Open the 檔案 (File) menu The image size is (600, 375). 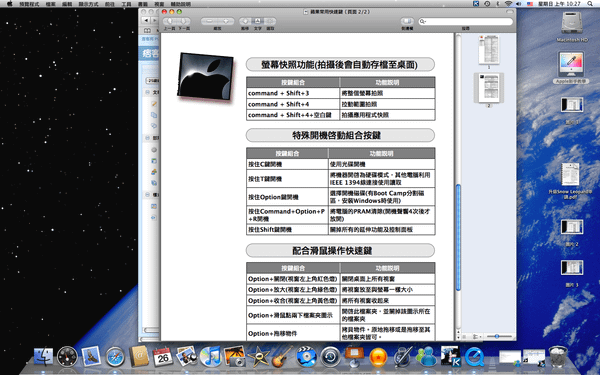coord(51,4)
